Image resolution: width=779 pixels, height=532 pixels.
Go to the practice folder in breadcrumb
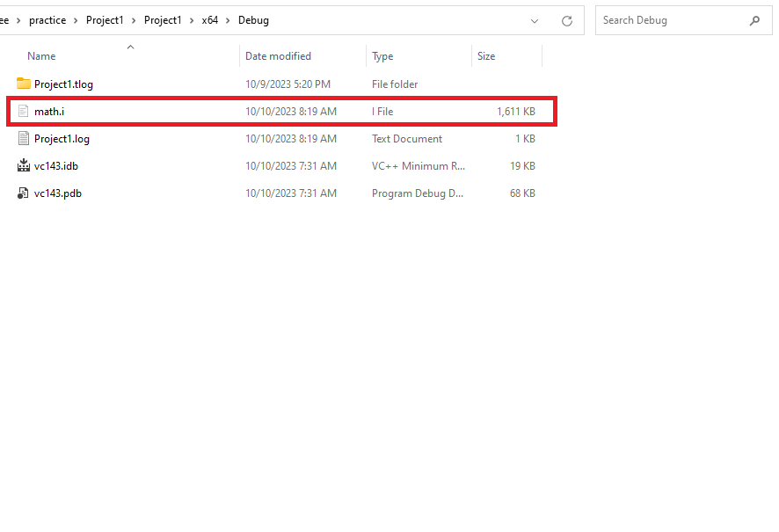coord(47,20)
